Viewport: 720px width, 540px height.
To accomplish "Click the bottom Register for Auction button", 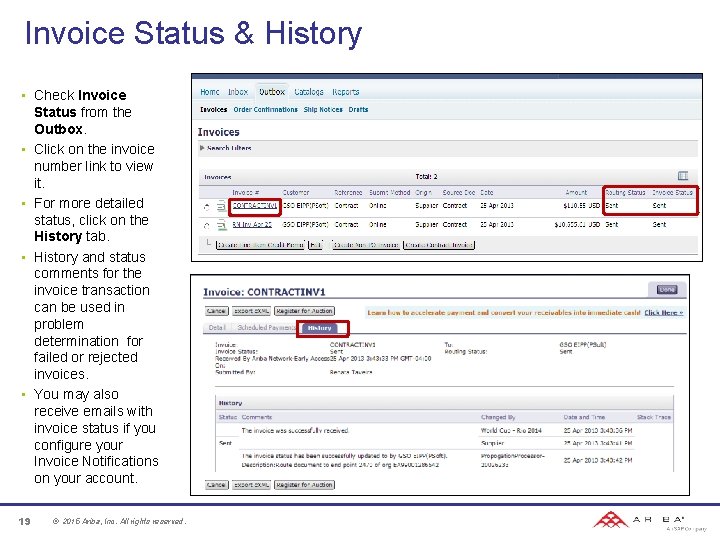I will [304, 485].
